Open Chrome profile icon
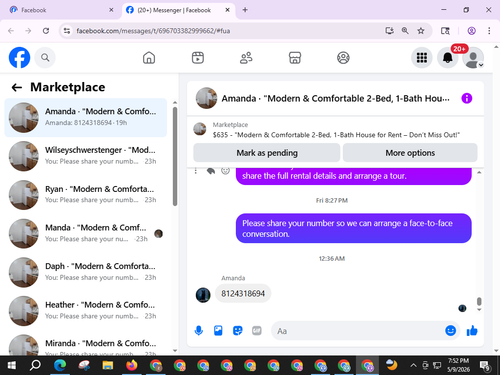Screen dimensions: 500x375 point(471,31)
